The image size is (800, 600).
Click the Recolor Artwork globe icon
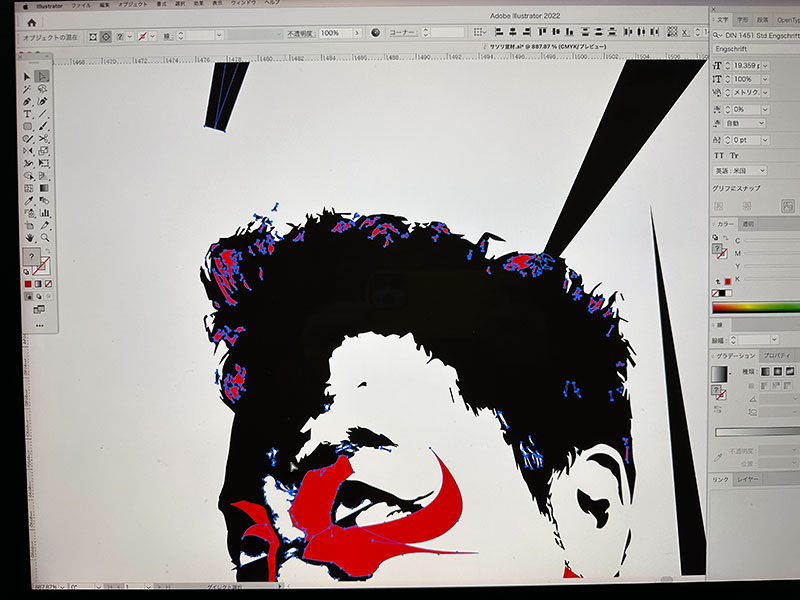tap(376, 33)
